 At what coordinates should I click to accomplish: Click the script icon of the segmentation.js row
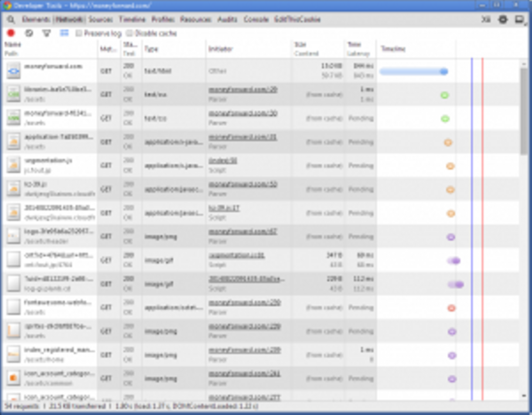click(x=14, y=166)
